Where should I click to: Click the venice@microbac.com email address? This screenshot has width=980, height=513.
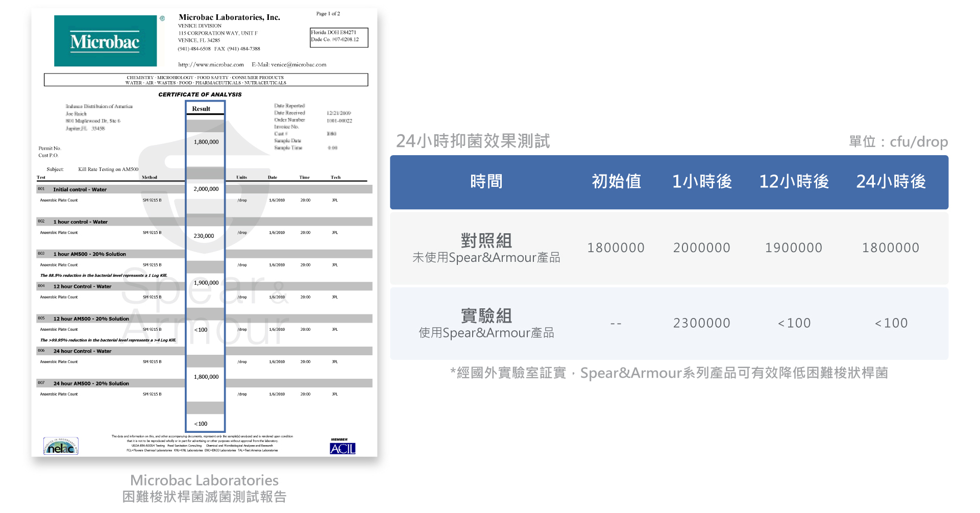click(x=298, y=65)
